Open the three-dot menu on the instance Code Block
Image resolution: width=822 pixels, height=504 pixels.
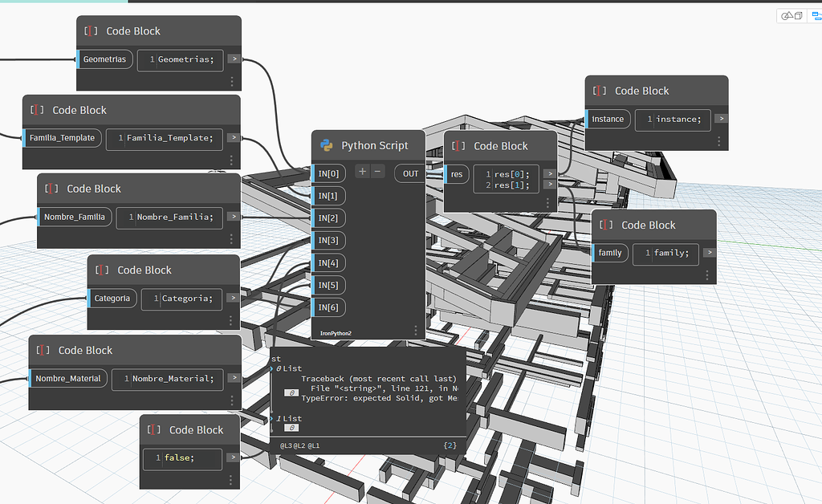[x=718, y=142]
